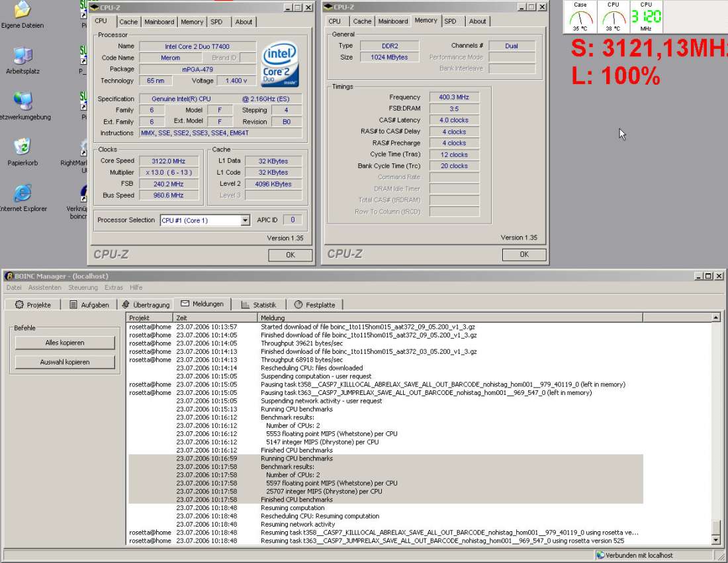
Task: Switch to SPD tab in left CPU-Z window
Action: [216, 22]
